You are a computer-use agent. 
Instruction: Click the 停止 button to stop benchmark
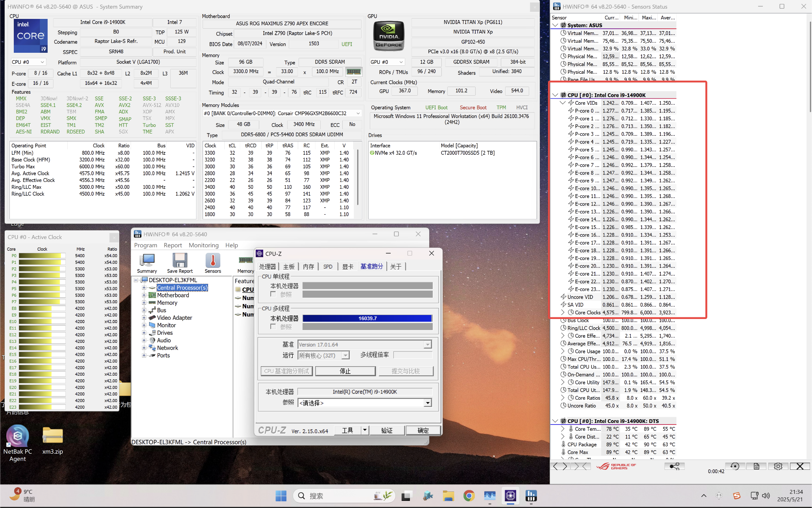[345, 371]
